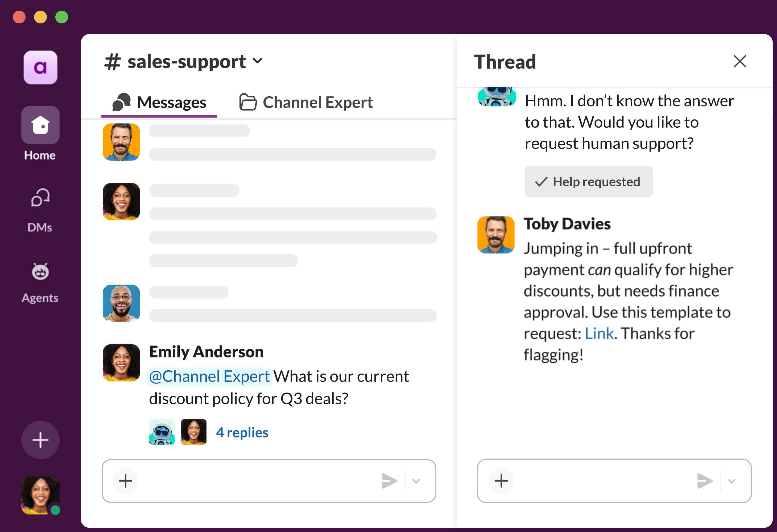Click the Help requested checkmark button
The width and height of the screenshot is (777, 532).
click(588, 181)
